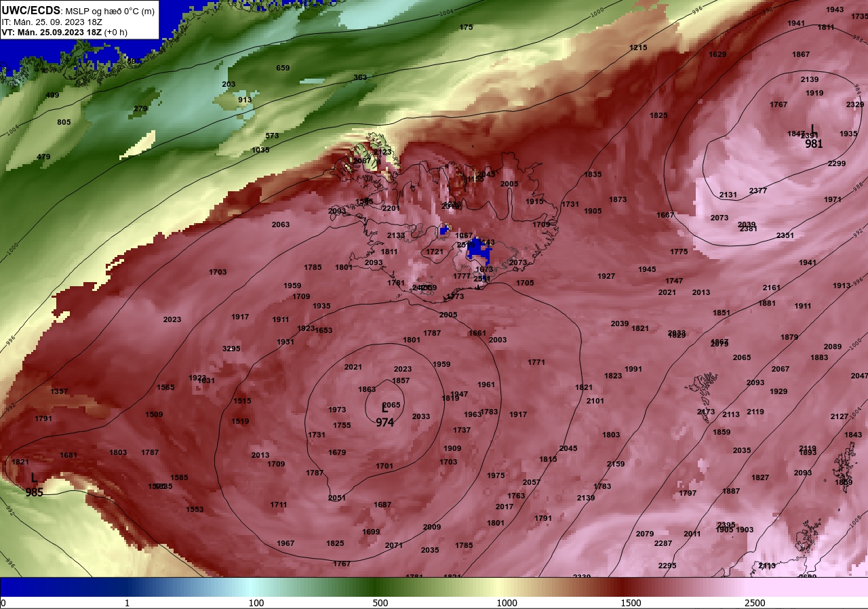
Task: Click the height value 2201 over Iceland
Action: [x=391, y=208]
